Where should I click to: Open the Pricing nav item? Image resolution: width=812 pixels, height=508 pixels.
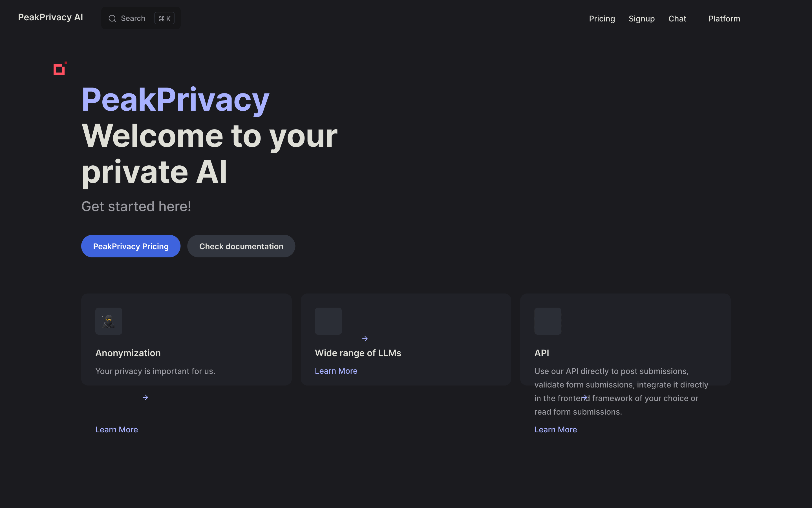point(602,19)
